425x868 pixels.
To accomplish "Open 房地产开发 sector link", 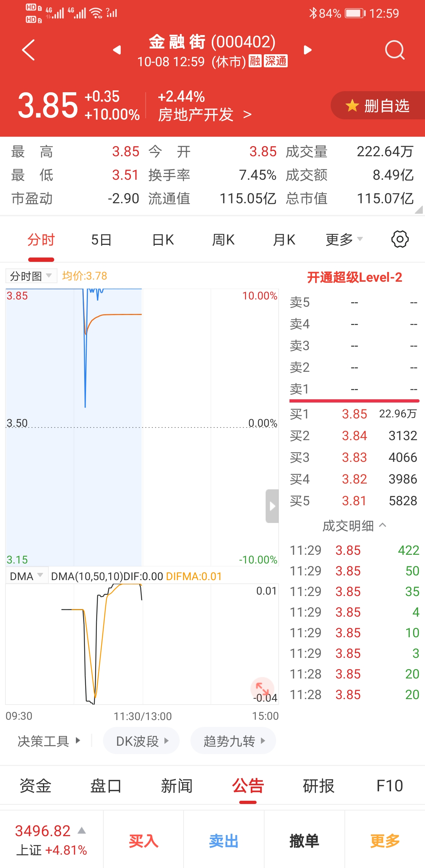I will point(204,115).
